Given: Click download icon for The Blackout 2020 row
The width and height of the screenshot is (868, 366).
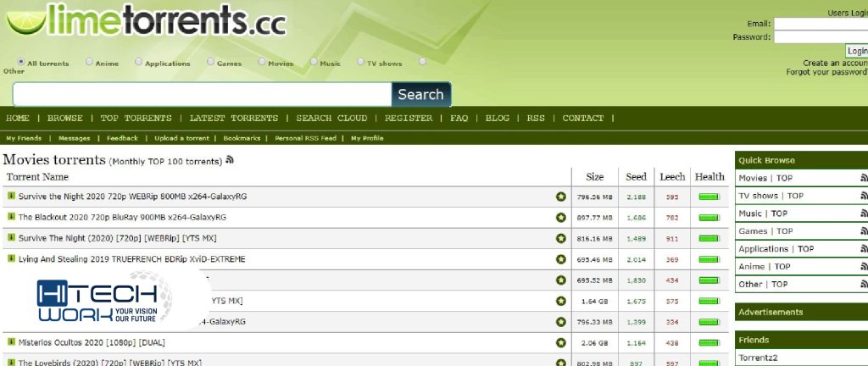Looking at the screenshot, I should click(x=11, y=217).
